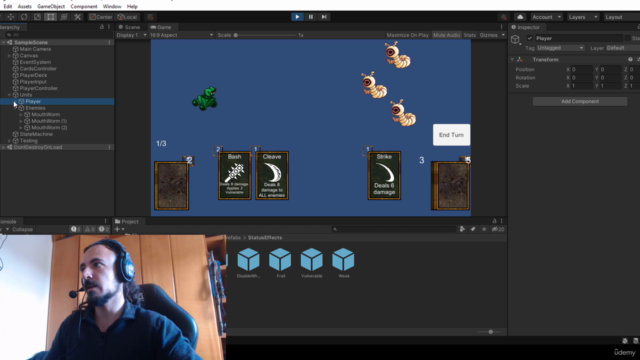The width and height of the screenshot is (640, 360).
Task: Click the favorites star icon in Project
Action: click(484, 229)
